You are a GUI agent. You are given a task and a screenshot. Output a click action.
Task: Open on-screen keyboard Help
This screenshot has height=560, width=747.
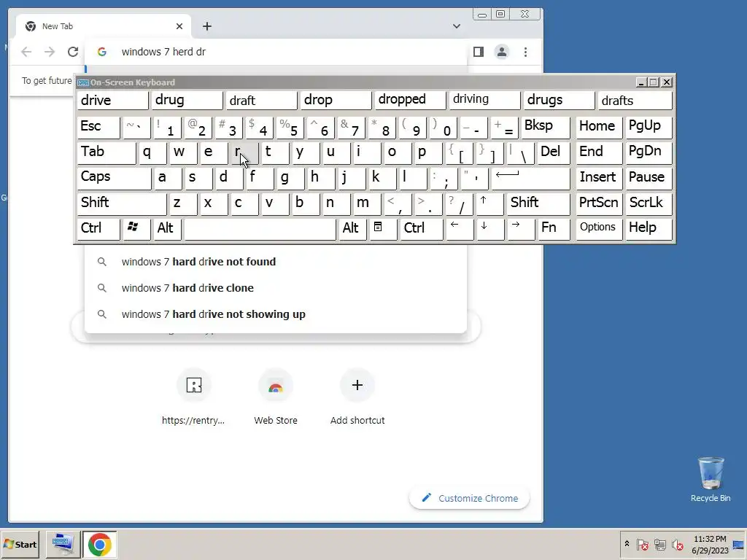[x=649, y=228]
